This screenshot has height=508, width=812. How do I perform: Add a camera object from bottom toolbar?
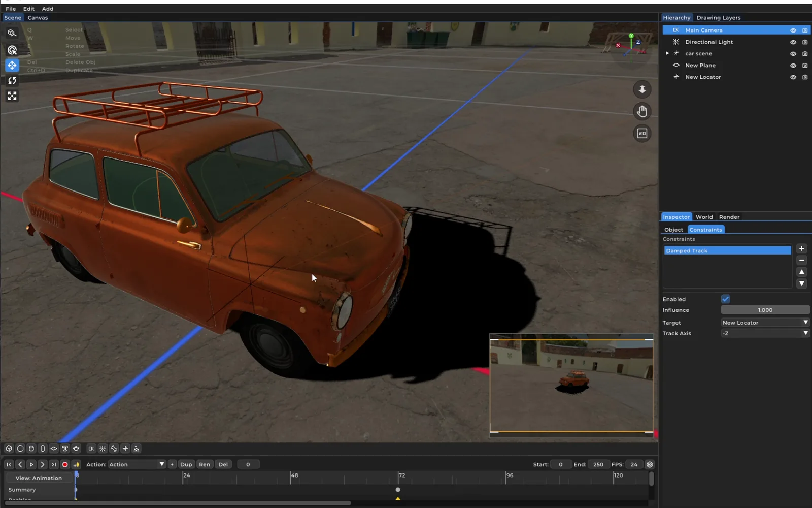click(91, 449)
